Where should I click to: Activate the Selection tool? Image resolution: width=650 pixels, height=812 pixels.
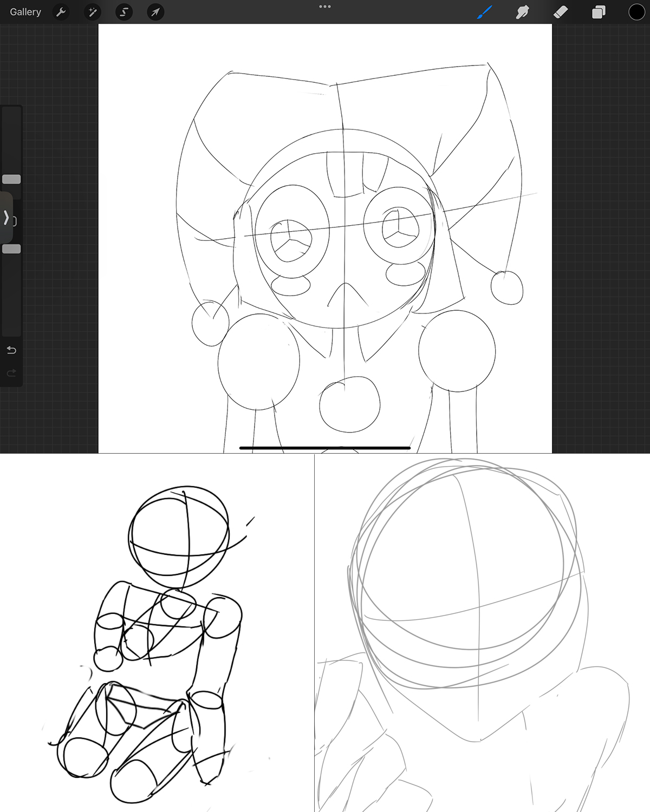124,12
